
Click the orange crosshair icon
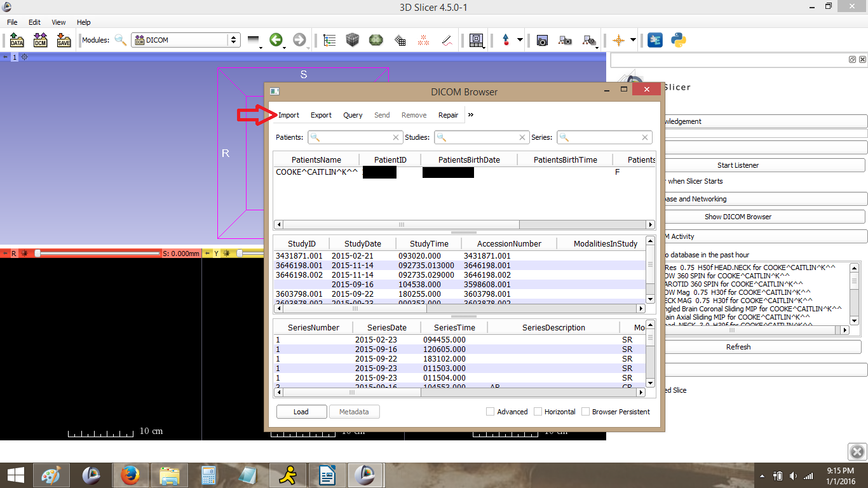click(618, 40)
